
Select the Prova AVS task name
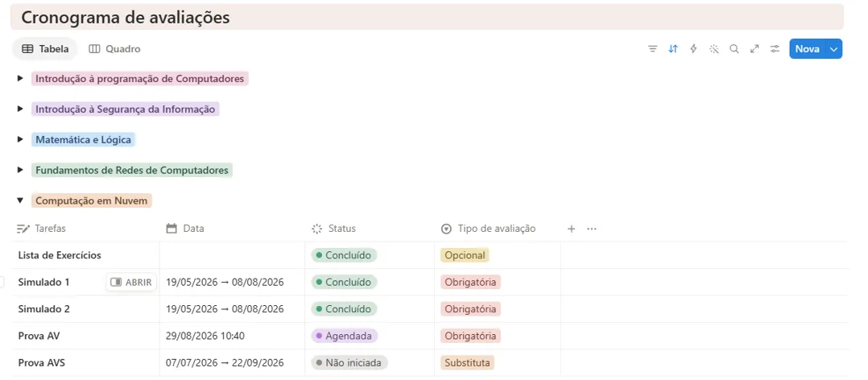(x=42, y=363)
